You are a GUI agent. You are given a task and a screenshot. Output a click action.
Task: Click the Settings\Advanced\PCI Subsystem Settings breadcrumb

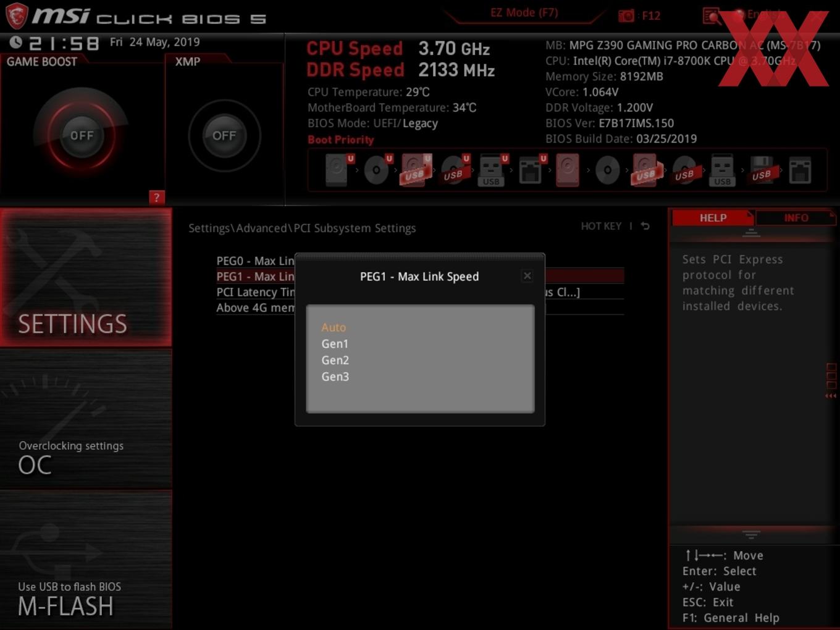coord(302,228)
